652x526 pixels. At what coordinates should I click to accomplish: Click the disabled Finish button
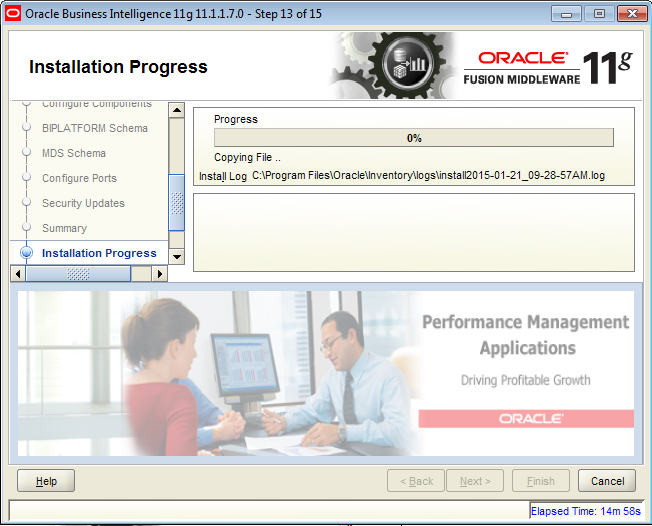(x=541, y=481)
